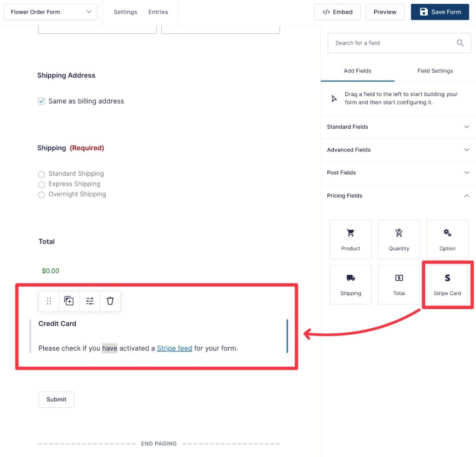Switch to the Field Settings tab
Viewport: 476px width, 457px height.
point(435,71)
